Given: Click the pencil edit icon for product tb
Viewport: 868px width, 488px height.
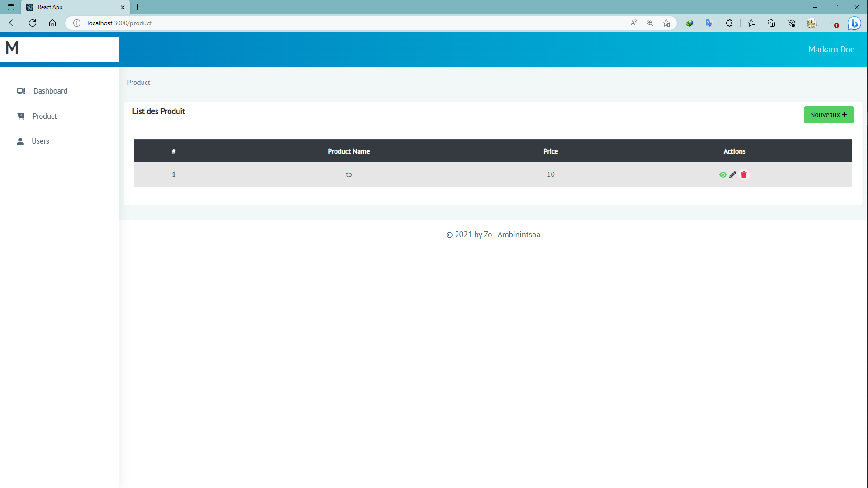Looking at the screenshot, I should point(733,175).
